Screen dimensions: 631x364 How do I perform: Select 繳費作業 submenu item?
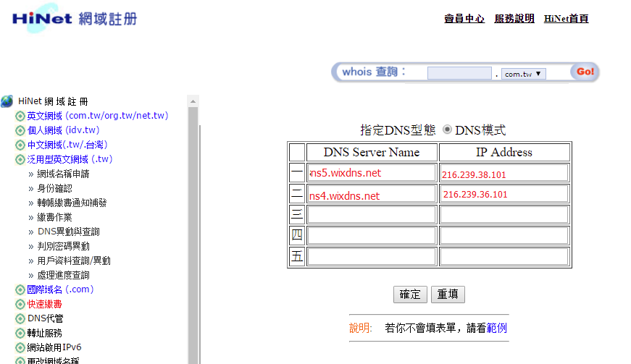(55, 217)
